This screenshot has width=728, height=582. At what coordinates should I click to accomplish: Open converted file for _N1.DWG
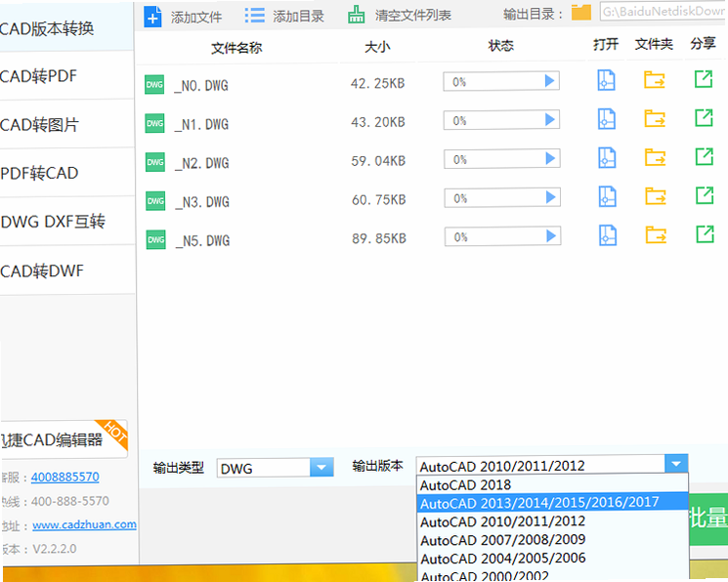tap(607, 119)
